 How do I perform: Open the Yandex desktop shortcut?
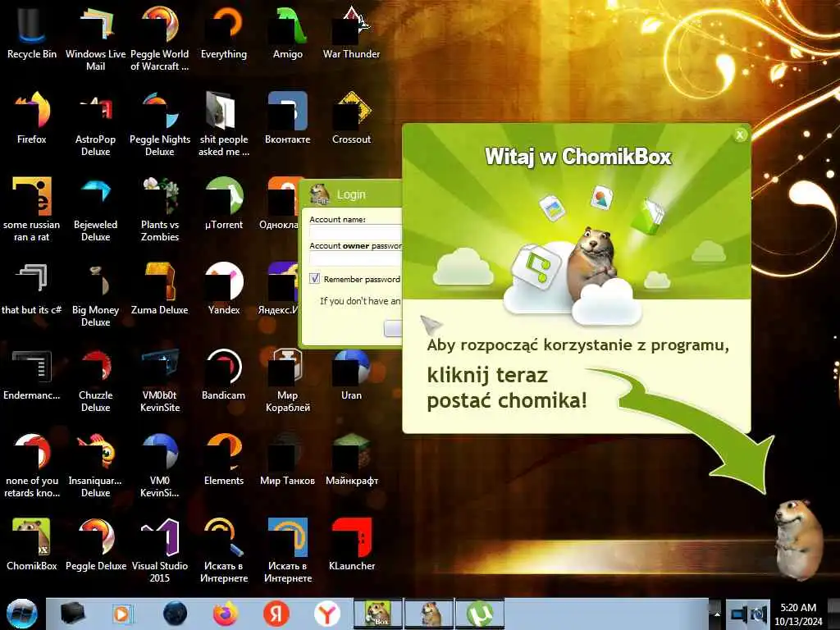click(x=224, y=288)
